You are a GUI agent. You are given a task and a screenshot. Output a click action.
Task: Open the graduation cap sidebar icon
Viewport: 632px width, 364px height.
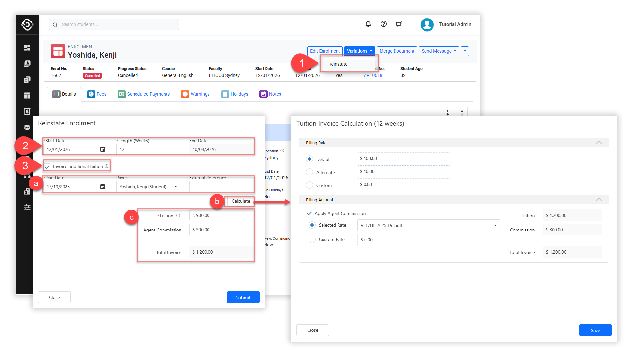[27, 127]
